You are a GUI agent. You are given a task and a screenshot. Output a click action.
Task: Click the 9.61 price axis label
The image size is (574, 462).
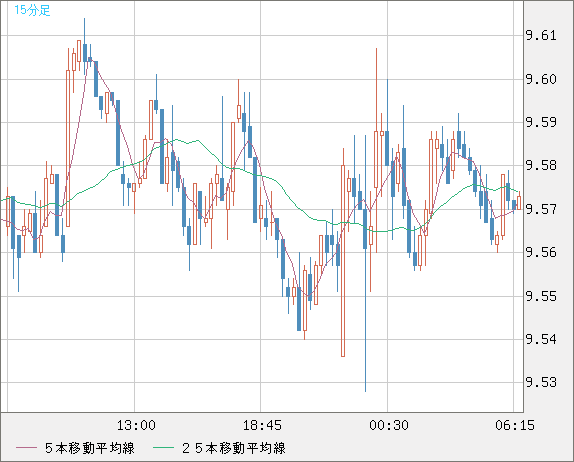541,36
